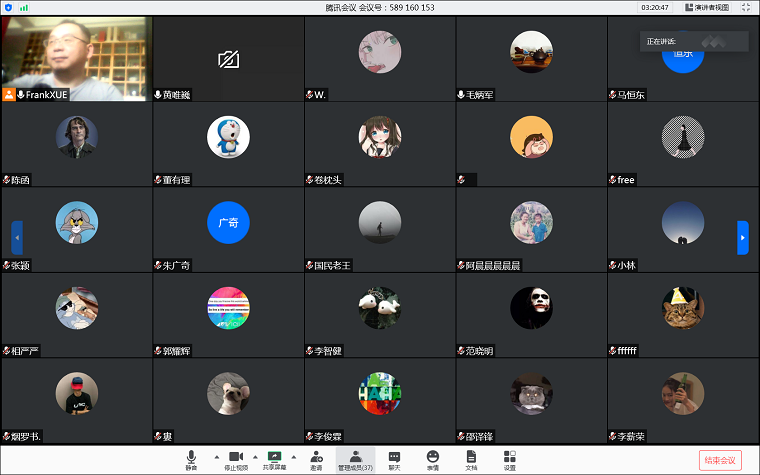Click the network signal strength icon
This screenshot has height=475, width=760.
23,7
